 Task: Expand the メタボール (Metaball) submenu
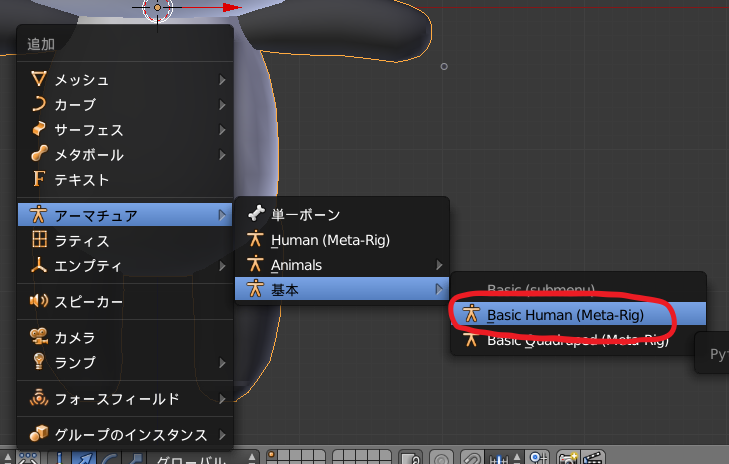[x=125, y=155]
